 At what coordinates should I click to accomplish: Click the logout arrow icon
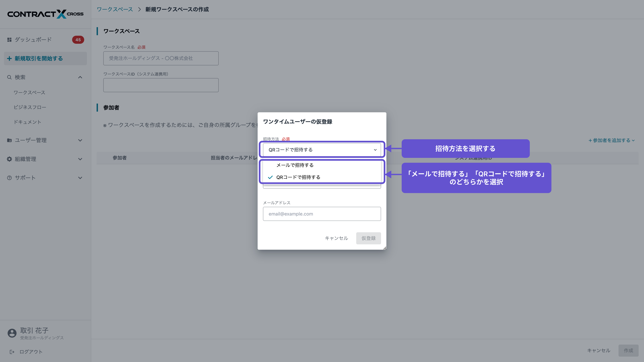click(12, 352)
